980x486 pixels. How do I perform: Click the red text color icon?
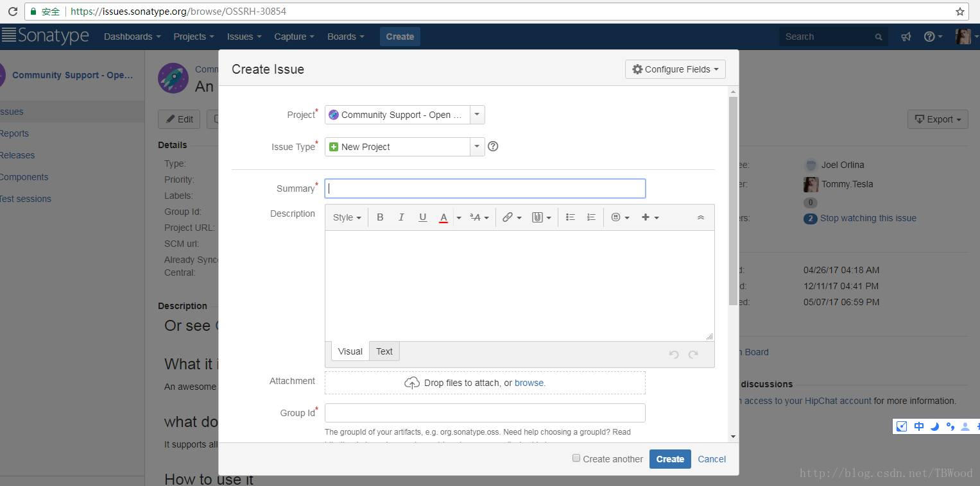click(443, 217)
